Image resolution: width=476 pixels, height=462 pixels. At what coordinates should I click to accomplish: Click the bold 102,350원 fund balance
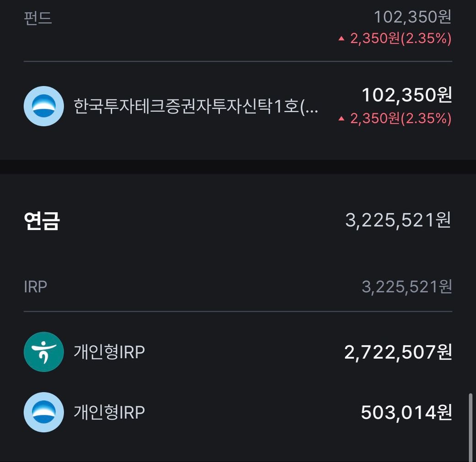coord(406,95)
